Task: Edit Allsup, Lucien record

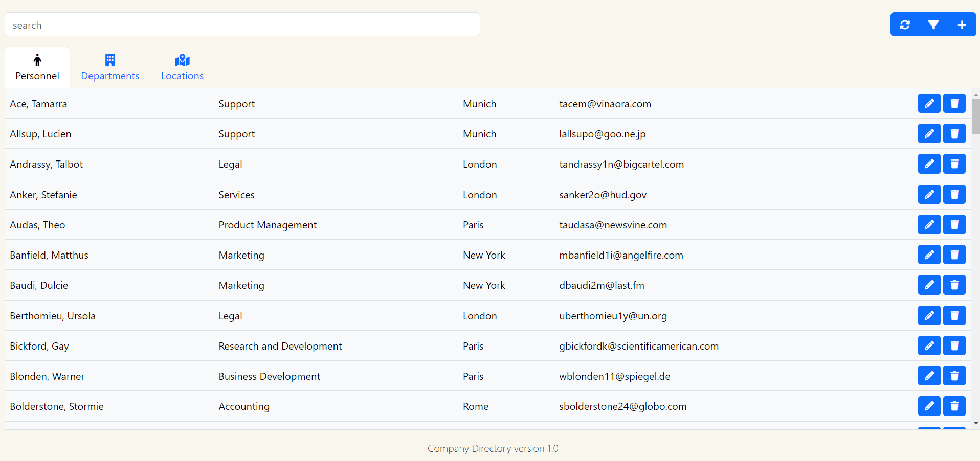Action: [x=929, y=133]
